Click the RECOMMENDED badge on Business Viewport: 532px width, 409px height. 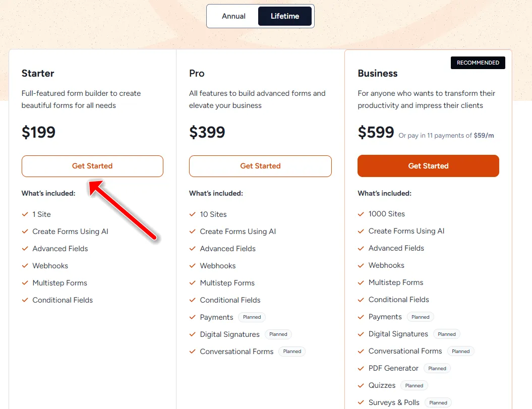click(478, 63)
